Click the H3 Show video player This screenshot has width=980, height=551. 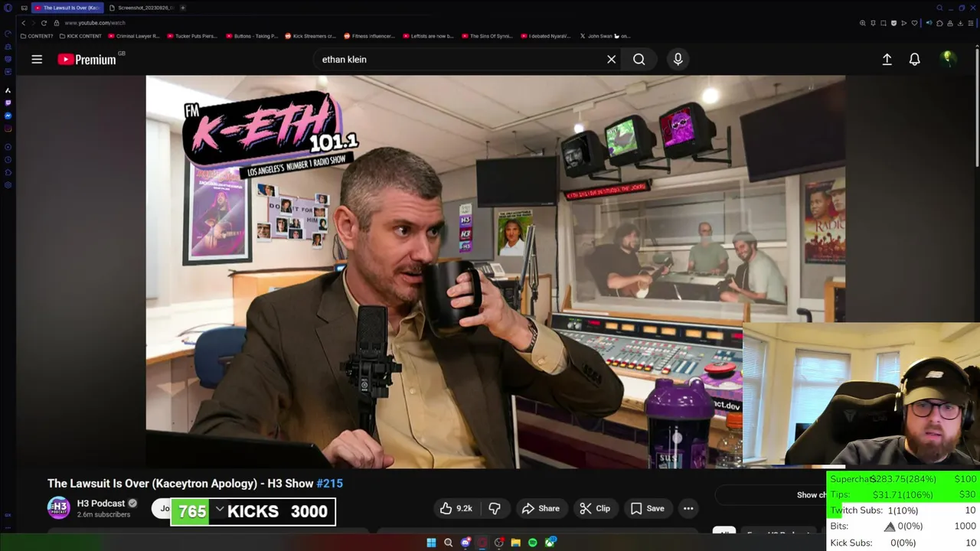[x=495, y=272]
